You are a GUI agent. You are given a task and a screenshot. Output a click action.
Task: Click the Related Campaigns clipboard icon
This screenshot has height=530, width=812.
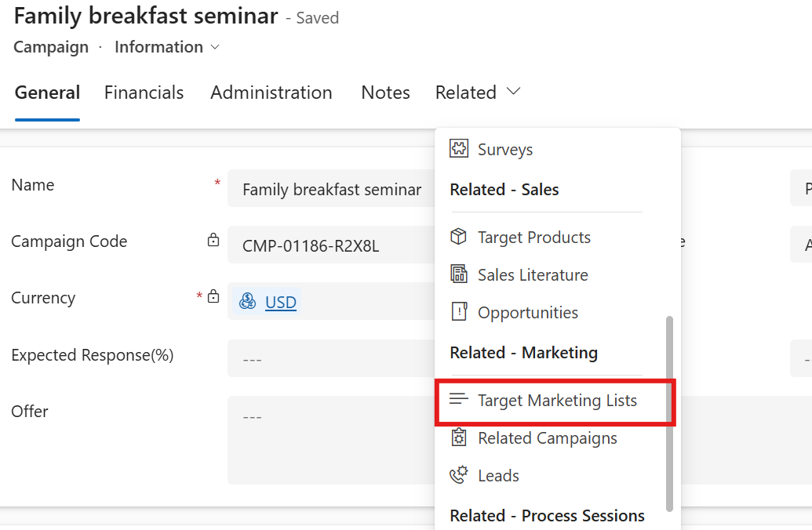click(459, 437)
